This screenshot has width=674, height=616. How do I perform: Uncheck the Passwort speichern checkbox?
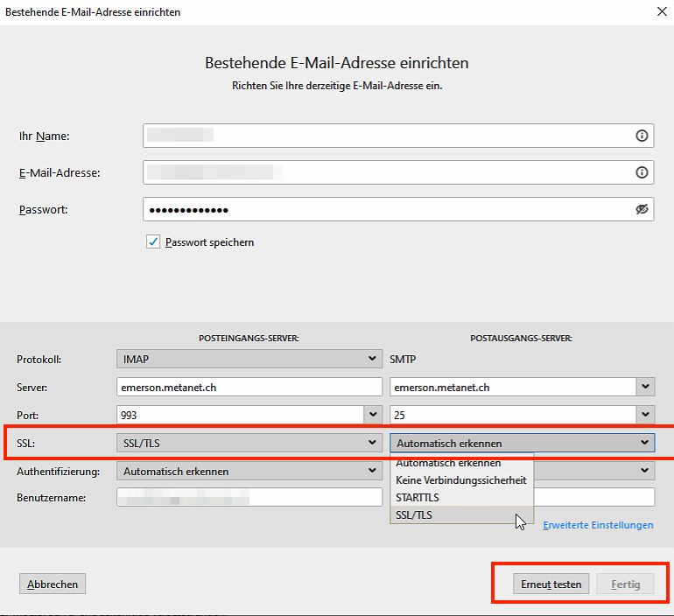click(x=153, y=242)
